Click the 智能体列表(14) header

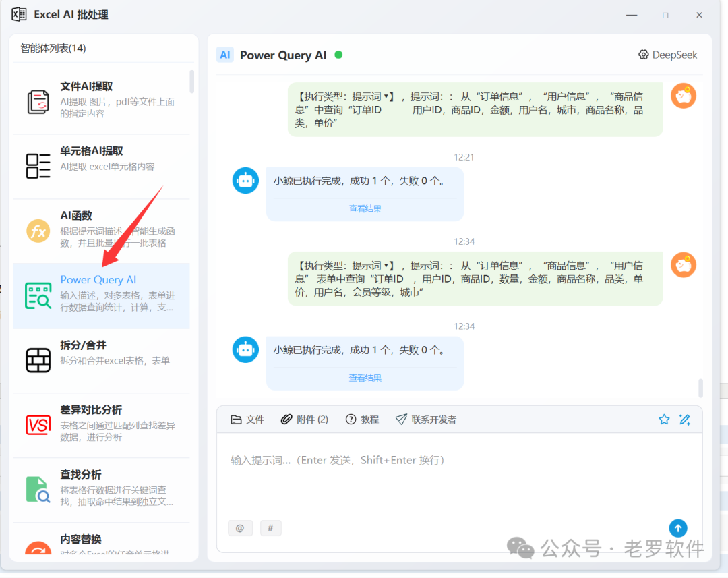click(x=53, y=49)
